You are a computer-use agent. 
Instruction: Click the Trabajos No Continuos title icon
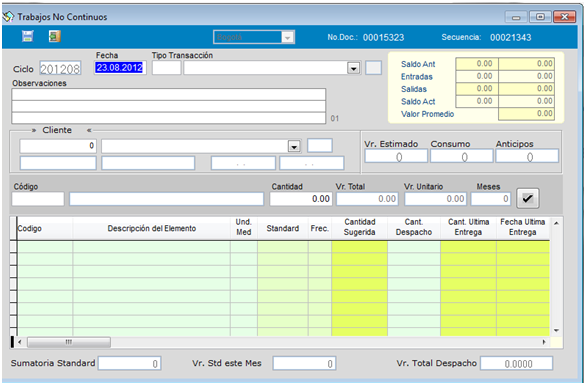coord(8,16)
